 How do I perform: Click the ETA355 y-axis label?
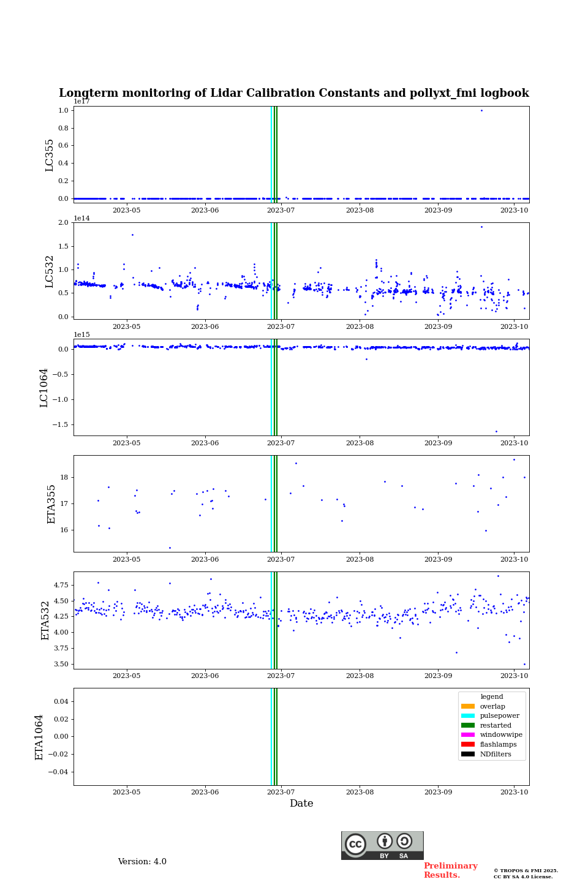(51, 504)
